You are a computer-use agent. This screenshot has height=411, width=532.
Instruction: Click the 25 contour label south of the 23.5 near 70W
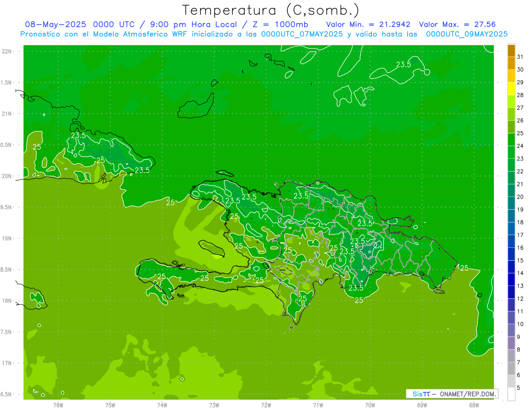tap(359, 300)
